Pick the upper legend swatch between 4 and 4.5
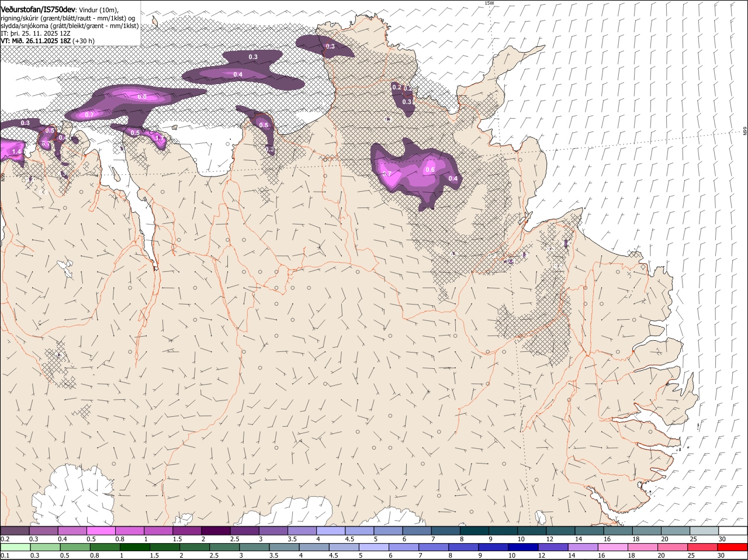Image resolution: width=748 pixels, height=560 pixels. pos(331,531)
